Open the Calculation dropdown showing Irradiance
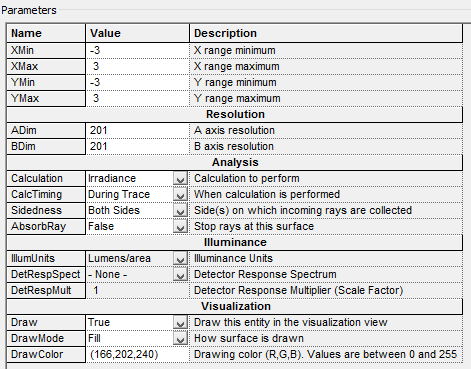471x369 pixels. tap(180, 178)
